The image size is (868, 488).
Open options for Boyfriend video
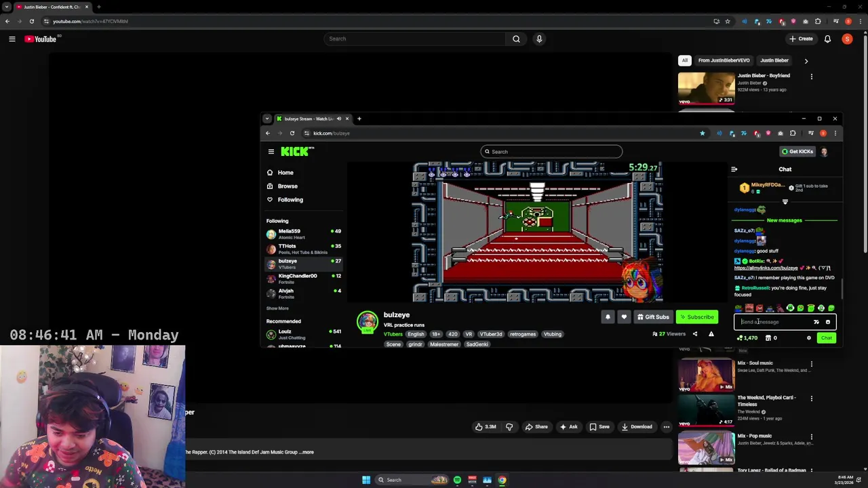tap(811, 77)
